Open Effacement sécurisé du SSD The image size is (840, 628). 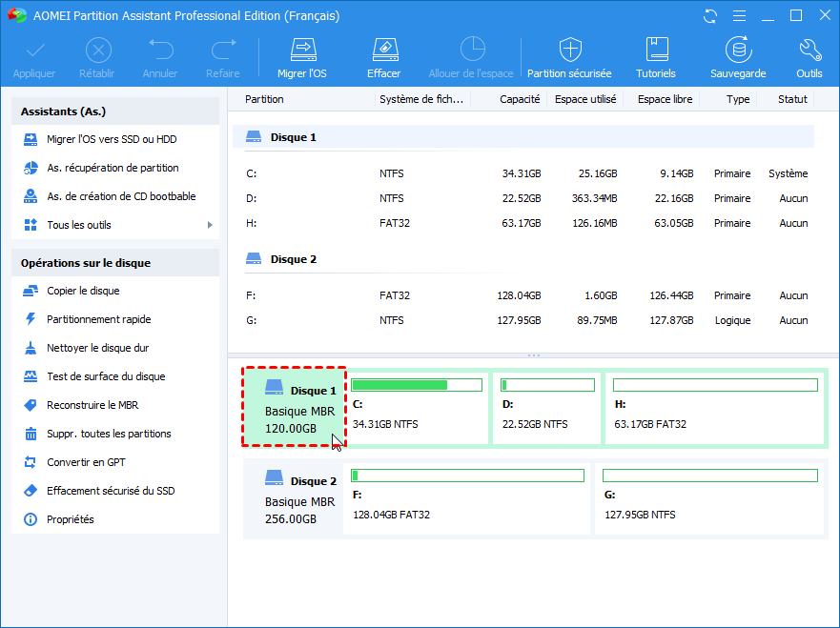tap(111, 491)
